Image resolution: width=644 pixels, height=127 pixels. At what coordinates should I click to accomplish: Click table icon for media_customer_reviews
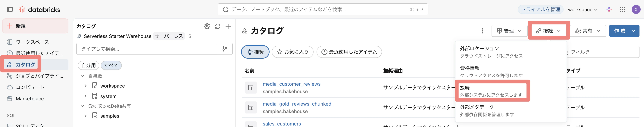point(251,88)
